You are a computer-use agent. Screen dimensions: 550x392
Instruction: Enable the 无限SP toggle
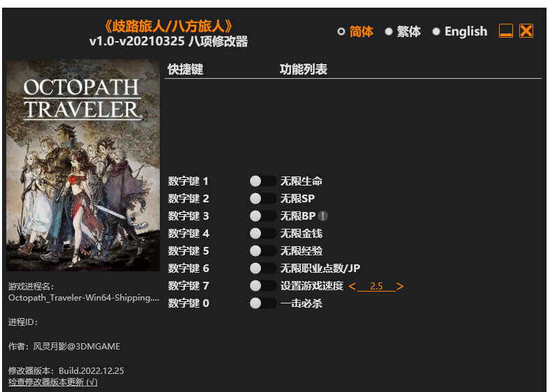click(263, 199)
